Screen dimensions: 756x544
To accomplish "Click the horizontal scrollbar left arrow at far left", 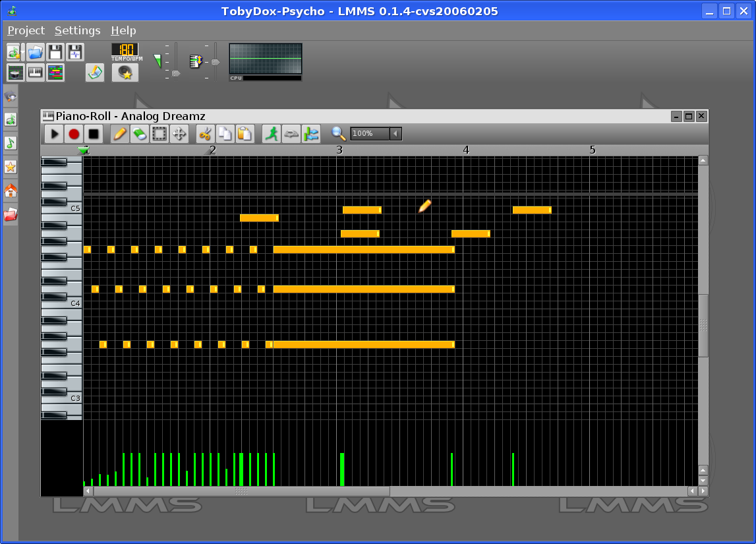I will coord(88,491).
